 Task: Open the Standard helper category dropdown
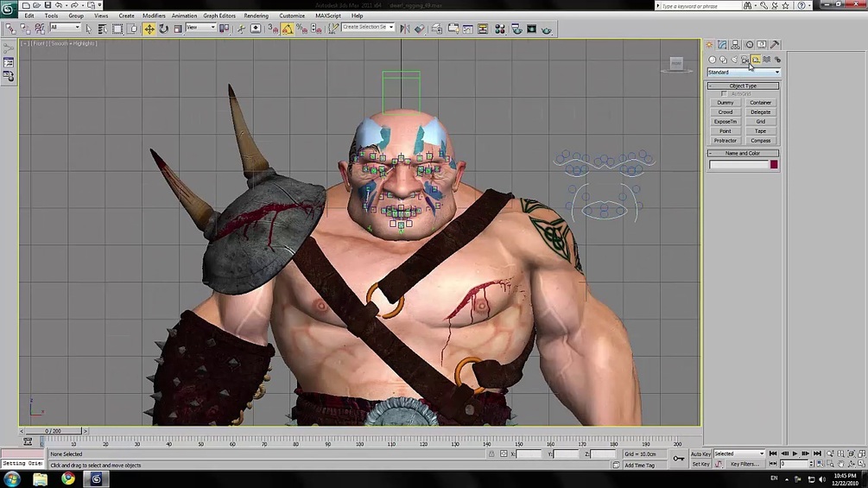click(x=744, y=72)
